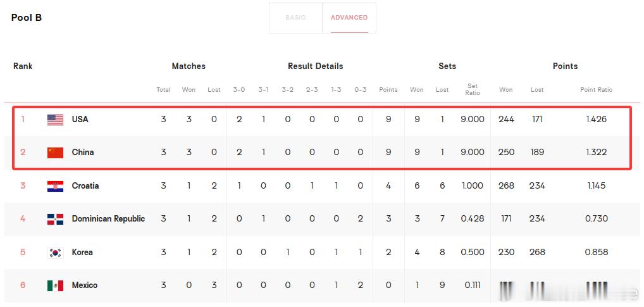Open Dominican Republic team link
The height and width of the screenshot is (307, 644).
pos(108,218)
